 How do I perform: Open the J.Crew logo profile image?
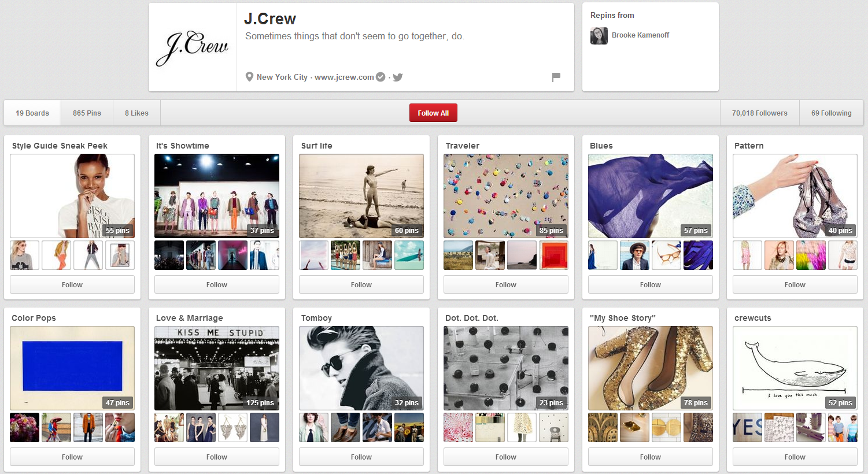[x=193, y=47]
